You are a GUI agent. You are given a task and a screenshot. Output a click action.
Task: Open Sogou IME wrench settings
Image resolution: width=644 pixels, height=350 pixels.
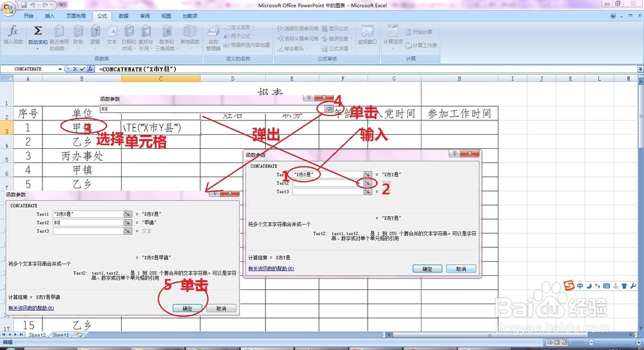[633, 286]
